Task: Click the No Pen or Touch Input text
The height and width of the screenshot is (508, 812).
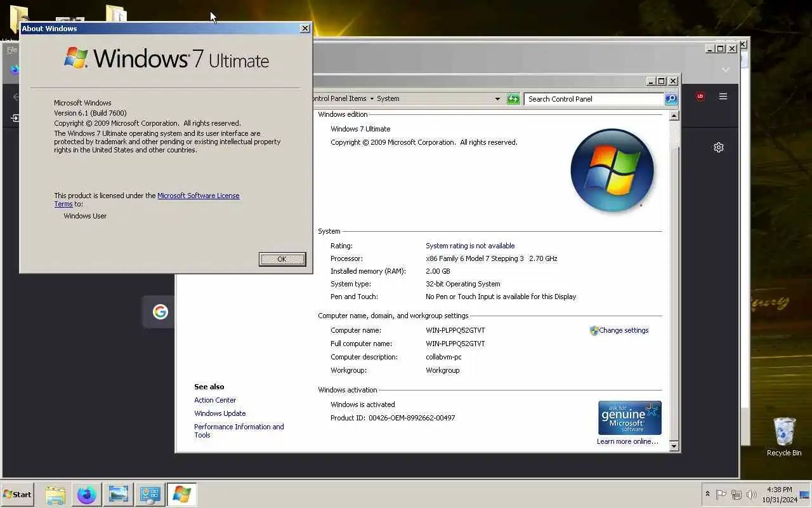Action: click(x=501, y=297)
